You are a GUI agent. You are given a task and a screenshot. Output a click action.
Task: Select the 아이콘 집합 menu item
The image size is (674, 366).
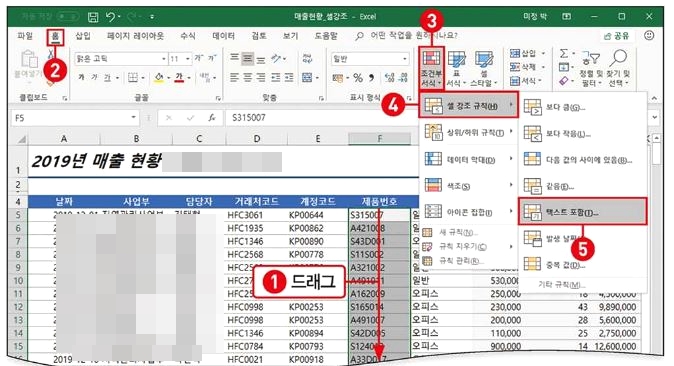[x=469, y=212]
